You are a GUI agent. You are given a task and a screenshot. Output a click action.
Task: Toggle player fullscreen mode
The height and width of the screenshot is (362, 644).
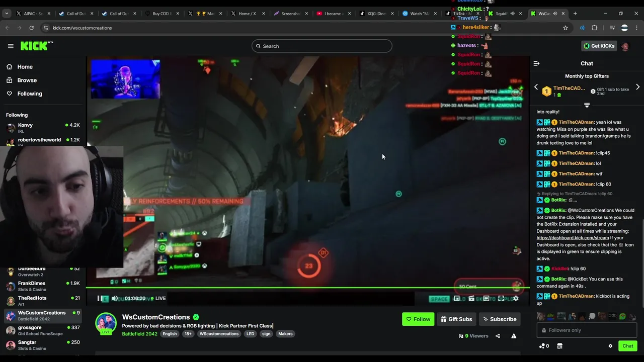click(501, 299)
